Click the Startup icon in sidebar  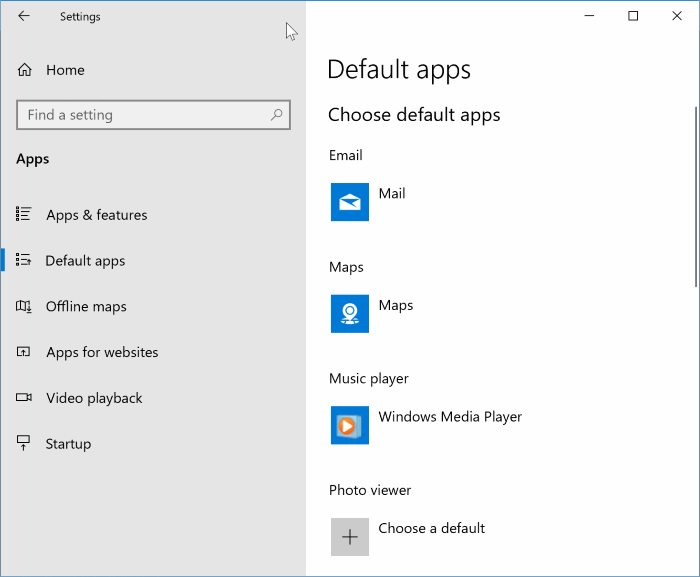23,443
